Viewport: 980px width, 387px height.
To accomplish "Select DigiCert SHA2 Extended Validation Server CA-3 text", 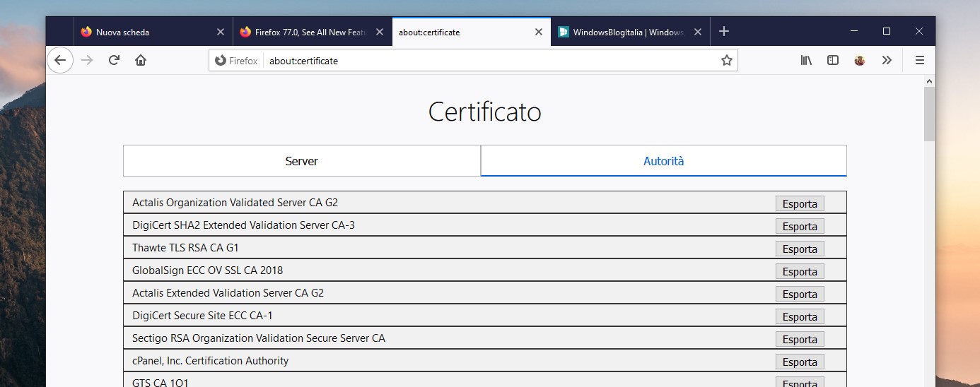I will (243, 225).
